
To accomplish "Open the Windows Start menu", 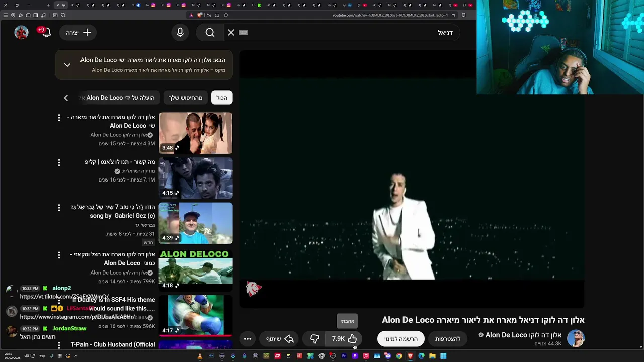I will coord(443,356).
